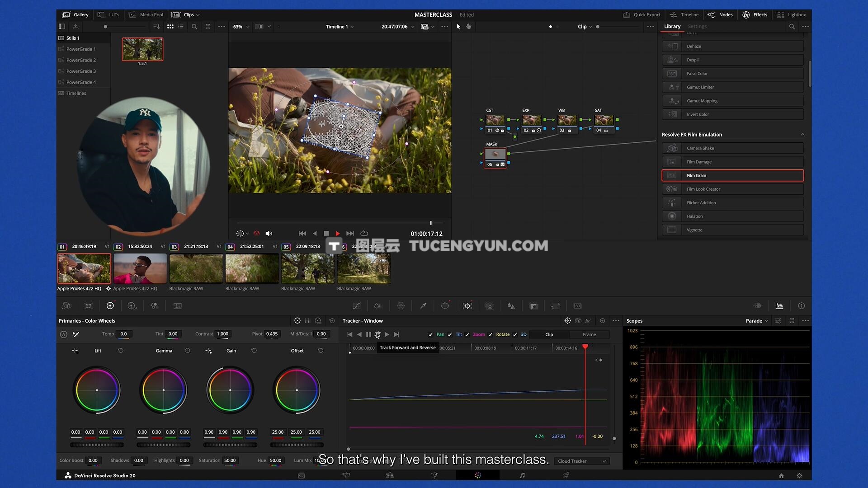Select the Film Grain effect
Screen dimensions: 868x488
pyautogui.click(x=732, y=175)
